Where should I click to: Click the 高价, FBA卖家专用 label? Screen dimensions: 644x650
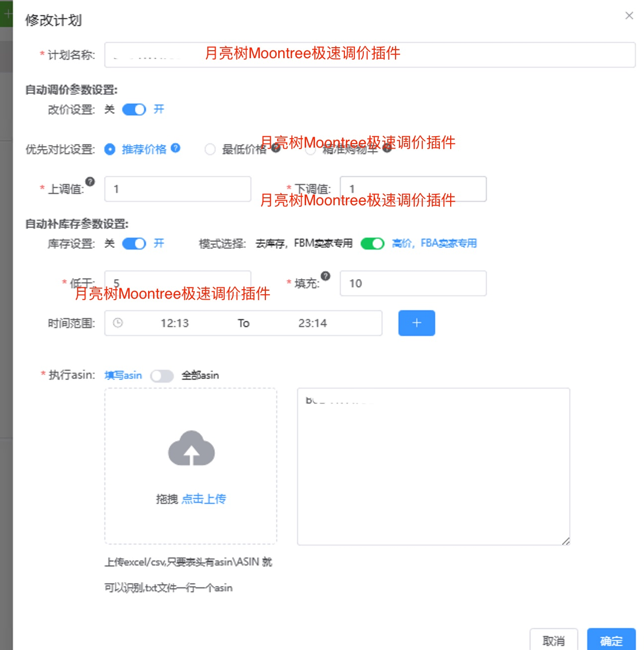(434, 244)
